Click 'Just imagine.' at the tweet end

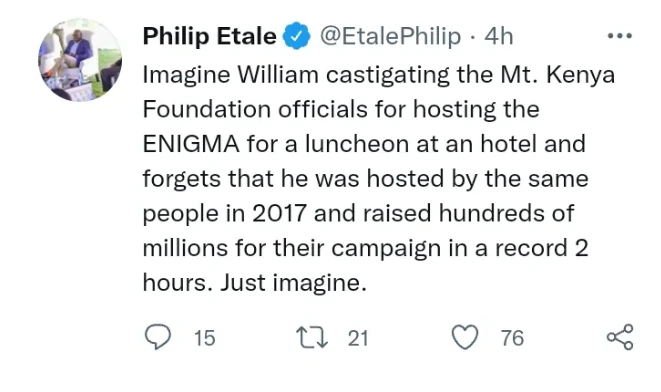[x=293, y=282]
